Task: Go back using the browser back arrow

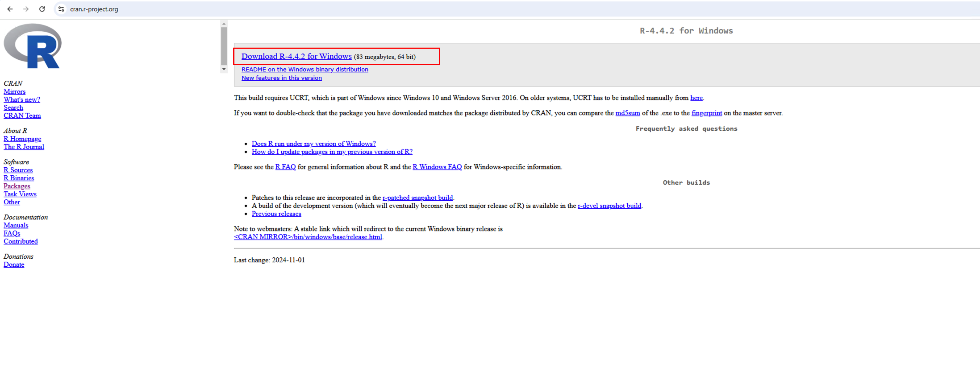Action: click(10, 9)
